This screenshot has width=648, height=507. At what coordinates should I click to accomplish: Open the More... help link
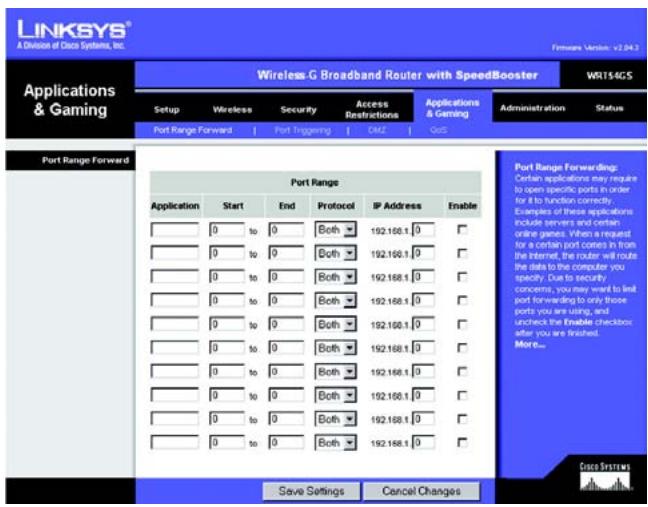[529, 344]
